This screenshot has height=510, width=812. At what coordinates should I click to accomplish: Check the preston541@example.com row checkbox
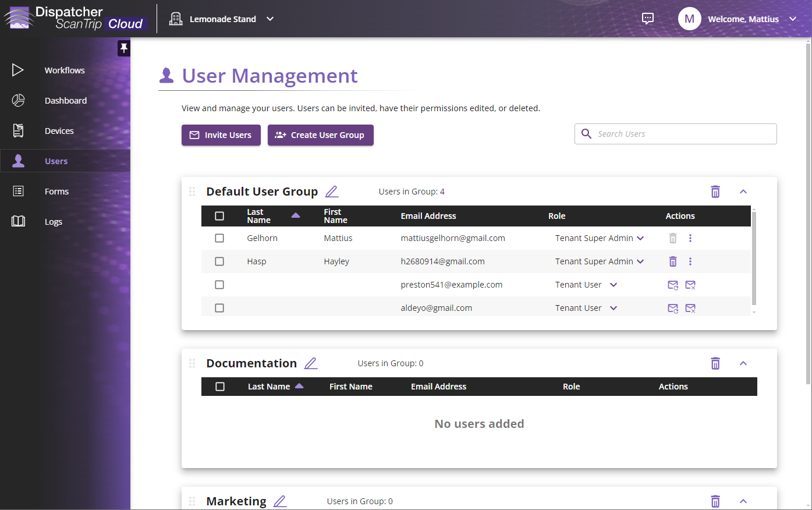tap(219, 285)
